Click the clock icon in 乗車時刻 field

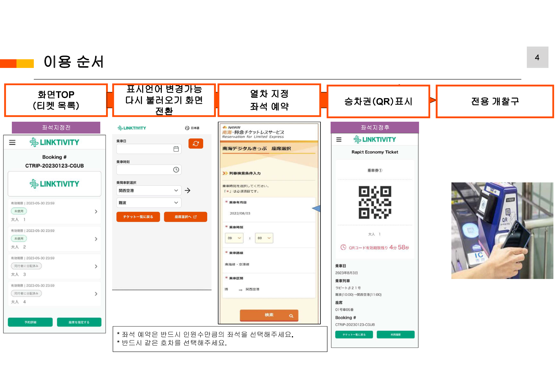(176, 170)
